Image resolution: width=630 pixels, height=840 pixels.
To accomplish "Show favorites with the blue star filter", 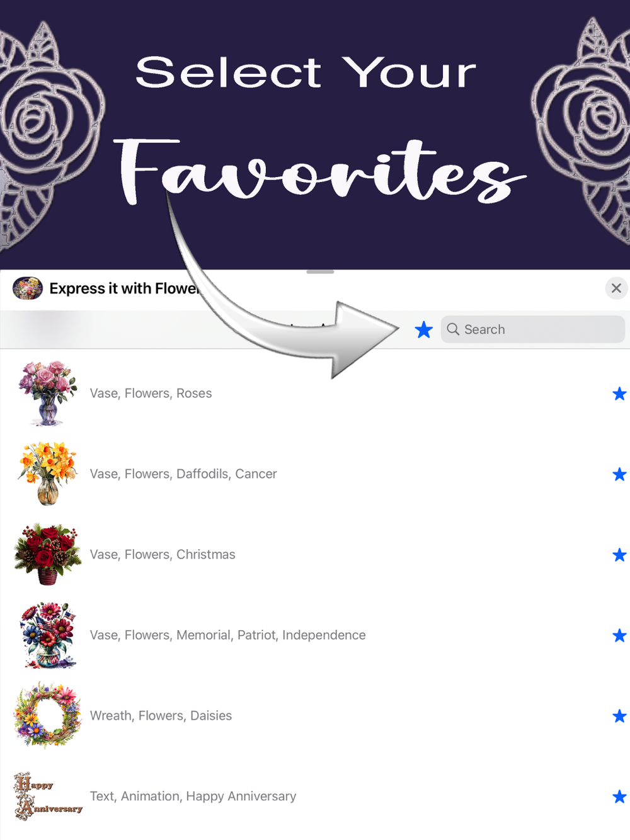I will click(x=424, y=329).
